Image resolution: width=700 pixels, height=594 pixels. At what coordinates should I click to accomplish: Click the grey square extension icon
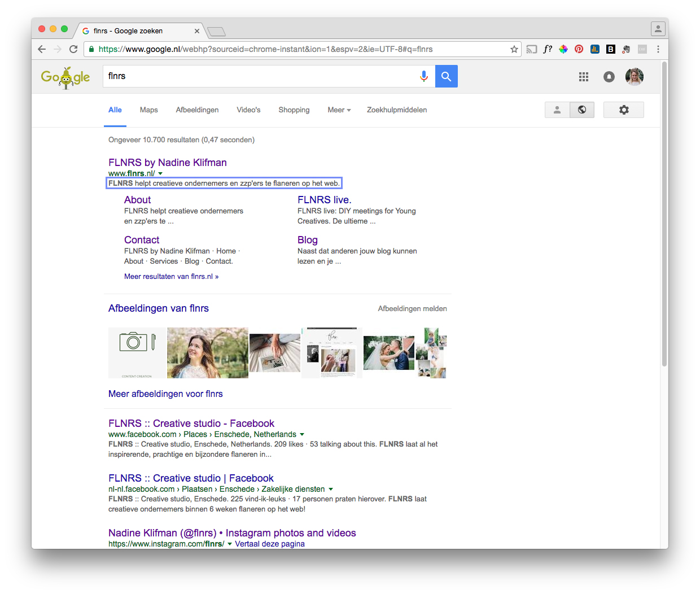coord(642,49)
